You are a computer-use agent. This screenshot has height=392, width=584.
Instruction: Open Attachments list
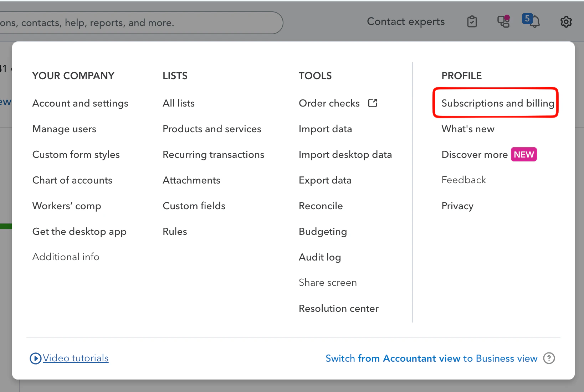coord(191,180)
